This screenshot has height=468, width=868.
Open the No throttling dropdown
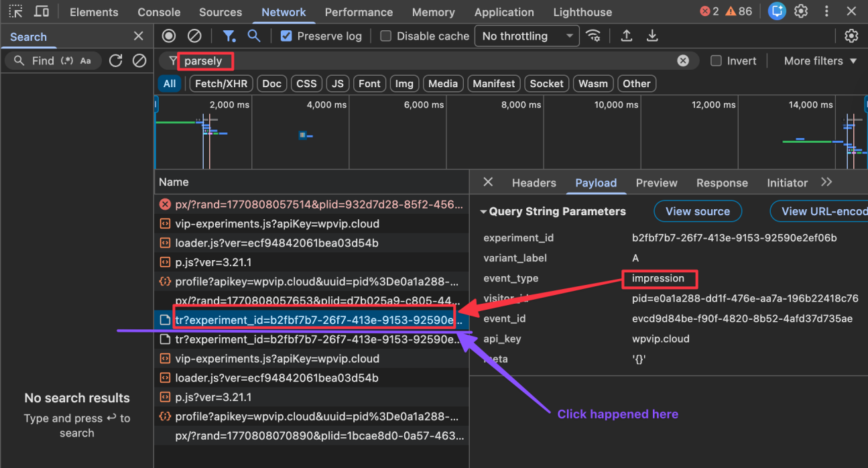527,36
